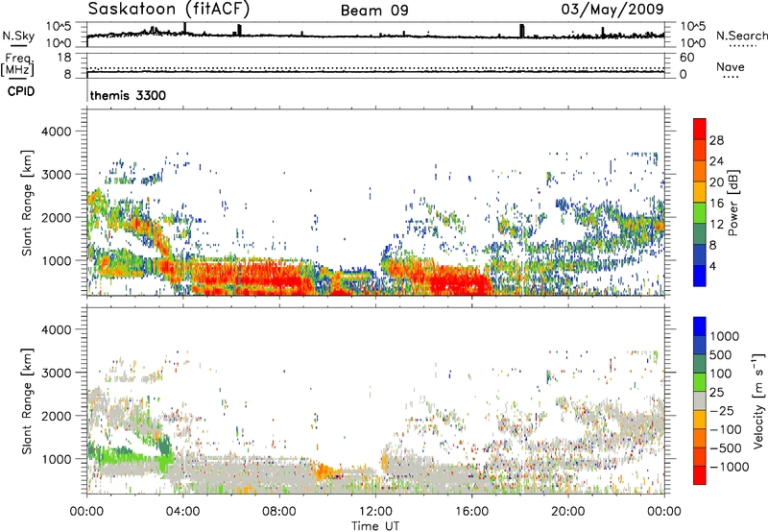Pick the top blue segment of velocity colorbar

pos(700,326)
